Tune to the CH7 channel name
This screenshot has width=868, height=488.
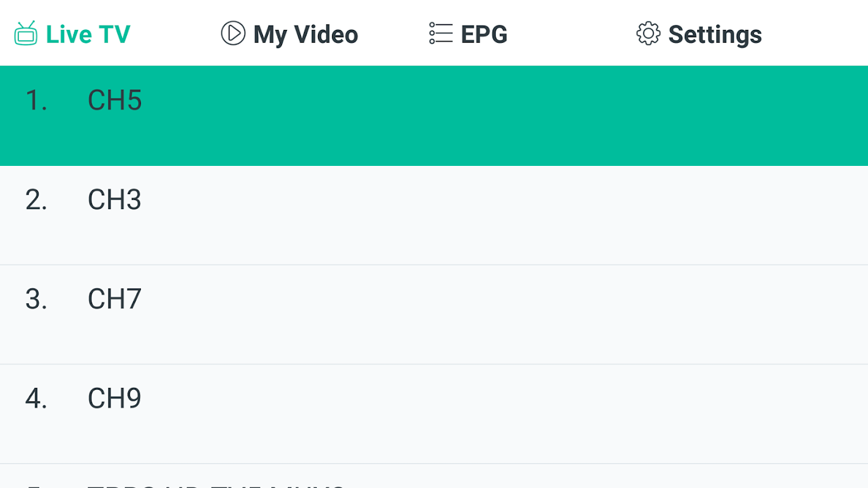(115, 300)
